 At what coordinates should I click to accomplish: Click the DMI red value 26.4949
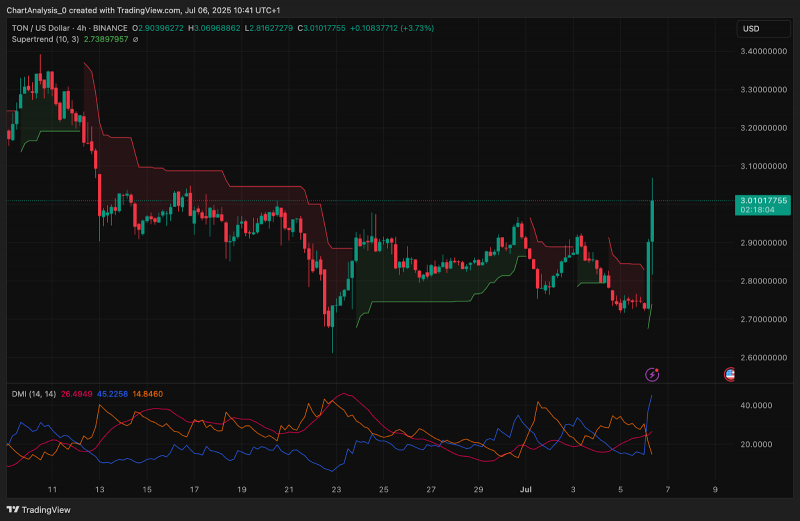pyautogui.click(x=77, y=394)
